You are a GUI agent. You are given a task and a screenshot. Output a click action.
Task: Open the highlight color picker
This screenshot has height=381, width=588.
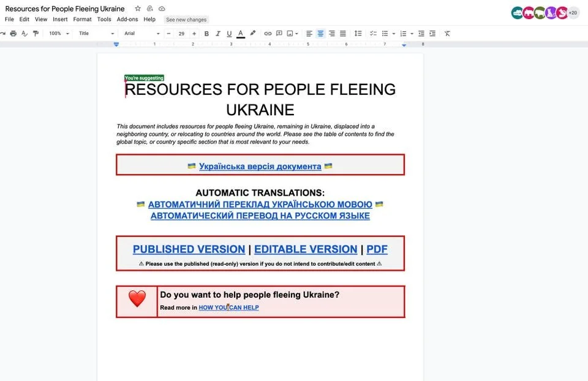click(x=253, y=33)
